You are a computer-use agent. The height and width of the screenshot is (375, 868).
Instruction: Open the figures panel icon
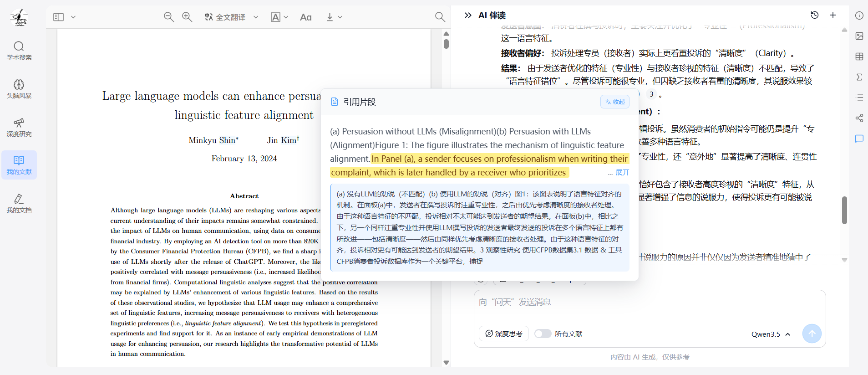[859, 36]
